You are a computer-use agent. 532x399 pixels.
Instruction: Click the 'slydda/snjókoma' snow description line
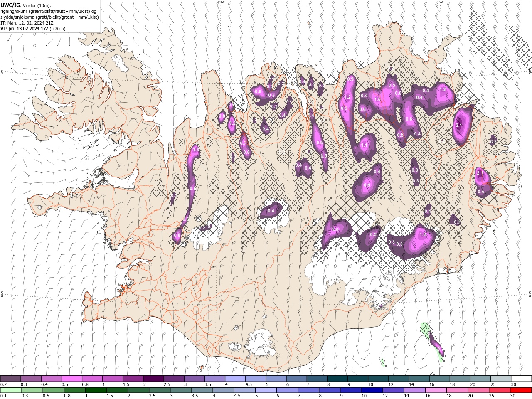pos(49,17)
